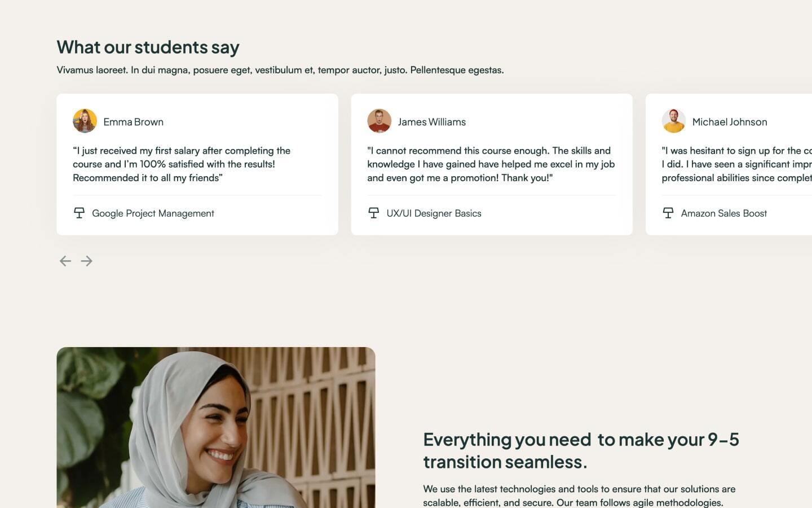Select James Williams's profile avatar
The image size is (812, 508).
pos(379,121)
